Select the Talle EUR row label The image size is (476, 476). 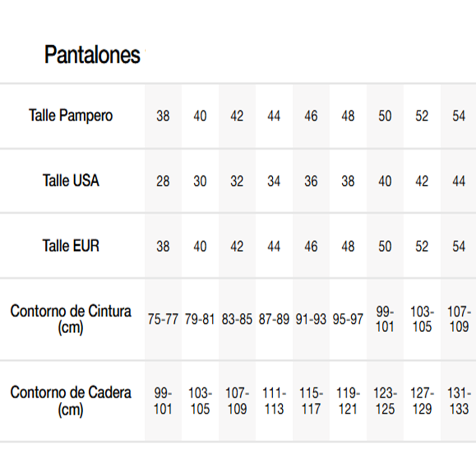(x=70, y=246)
